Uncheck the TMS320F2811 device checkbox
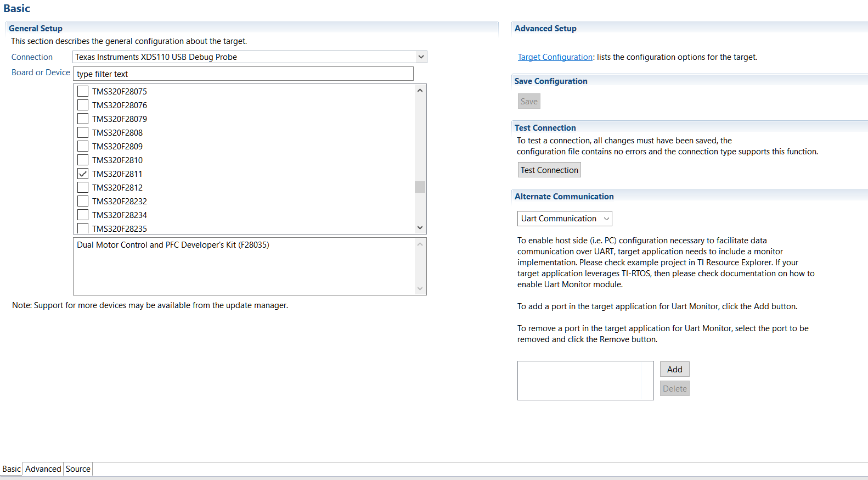 click(83, 174)
